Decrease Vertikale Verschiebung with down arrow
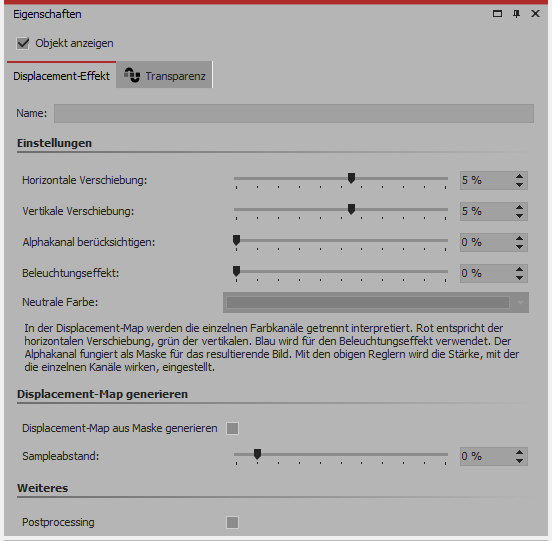This screenshot has height=541, width=552. pyautogui.click(x=519, y=216)
